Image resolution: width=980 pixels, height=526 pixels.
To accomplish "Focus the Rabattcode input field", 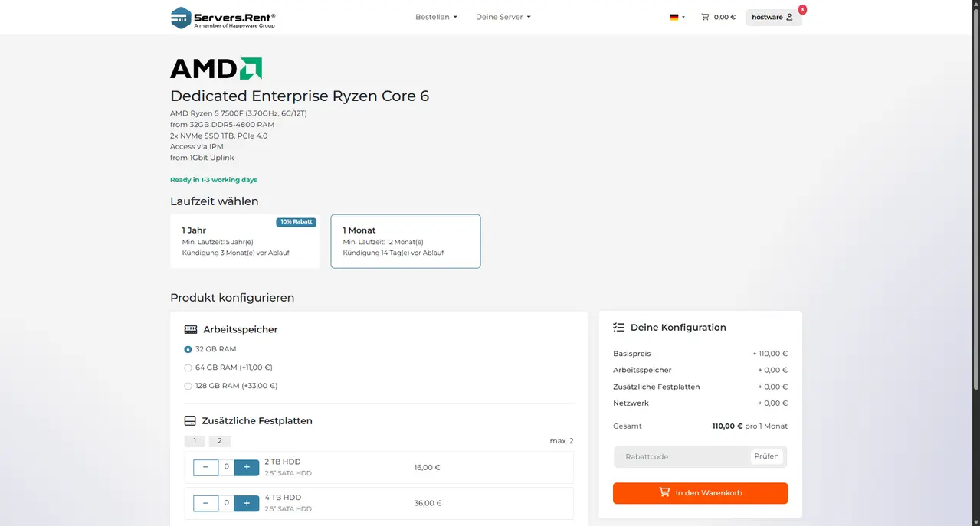I will pos(682,457).
